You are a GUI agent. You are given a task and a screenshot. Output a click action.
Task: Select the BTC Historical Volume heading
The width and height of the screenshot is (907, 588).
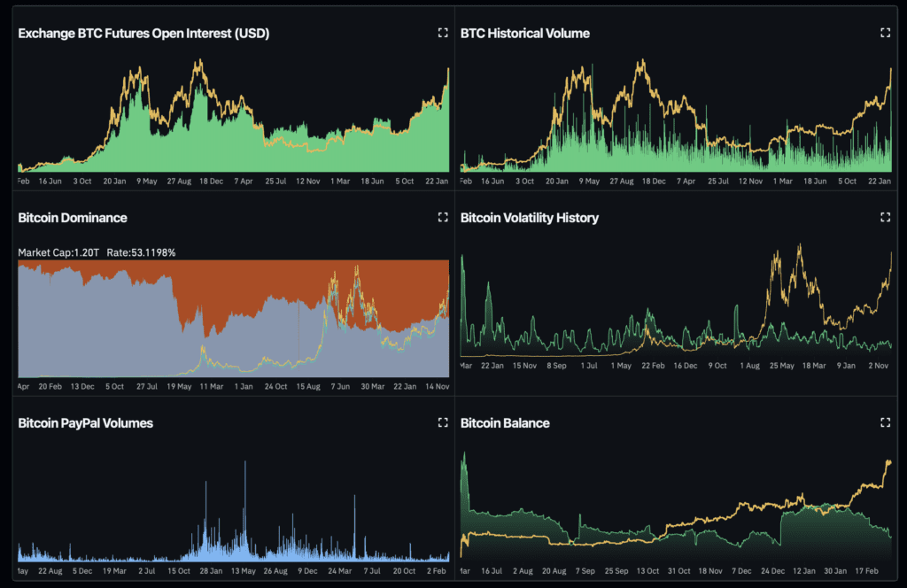tap(524, 34)
